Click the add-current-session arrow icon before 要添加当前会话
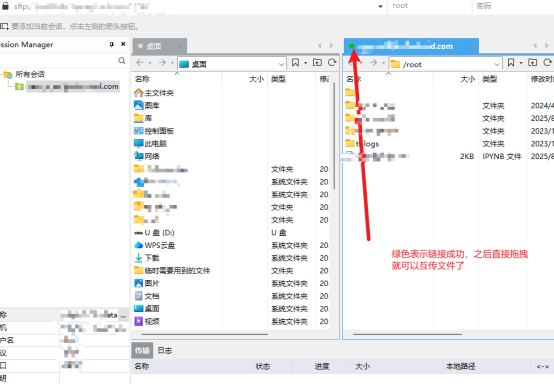 (4, 26)
